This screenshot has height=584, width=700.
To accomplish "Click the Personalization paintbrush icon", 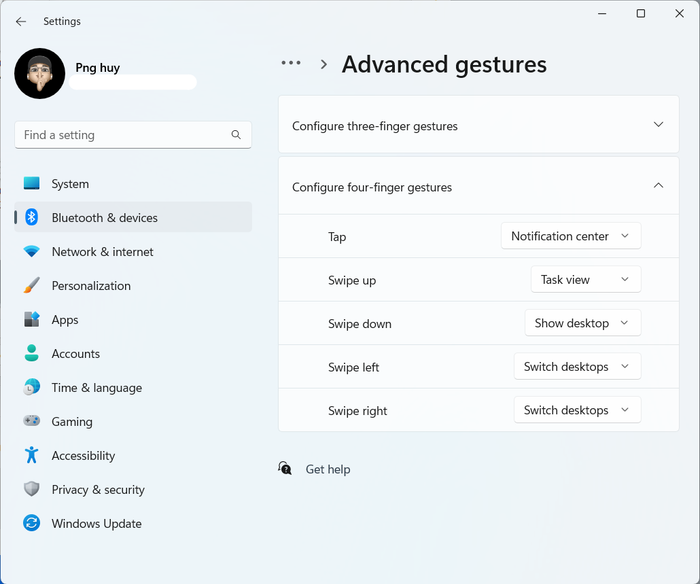I will click(x=32, y=285).
